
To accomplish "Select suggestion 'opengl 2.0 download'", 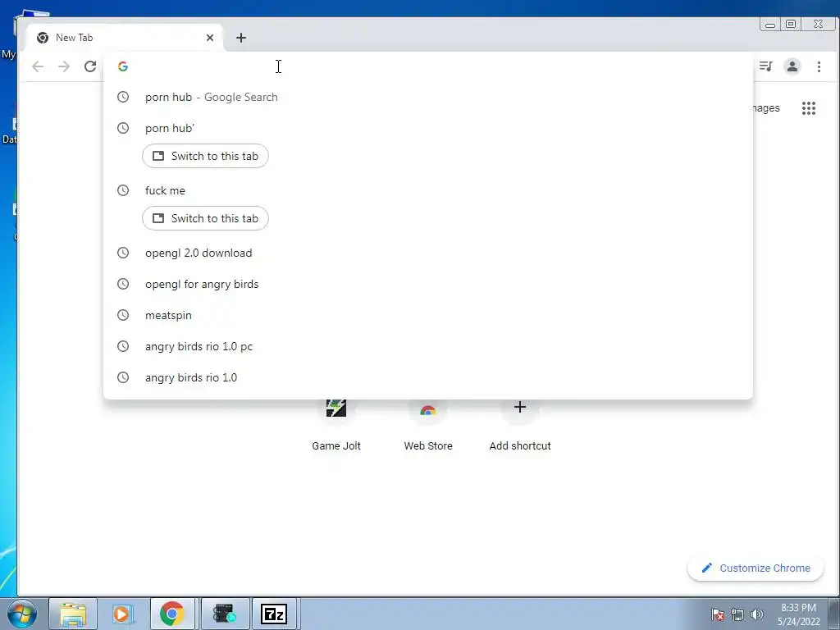I will pos(428,253).
